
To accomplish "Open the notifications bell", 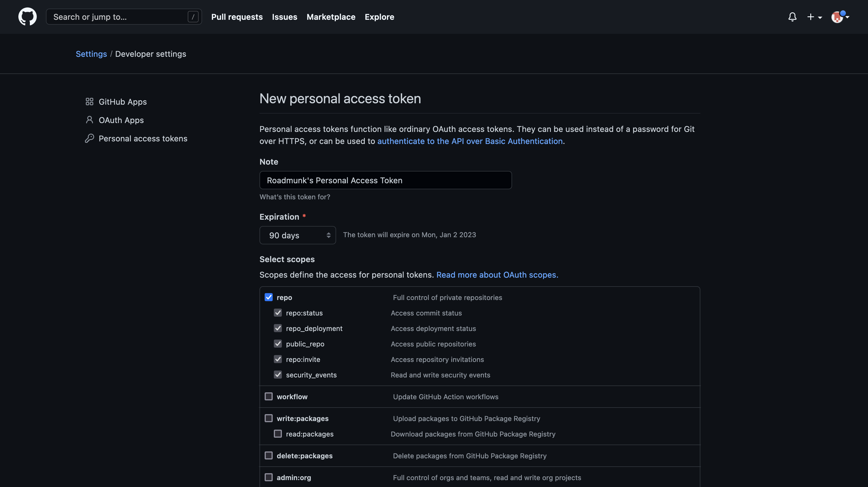I will (792, 17).
